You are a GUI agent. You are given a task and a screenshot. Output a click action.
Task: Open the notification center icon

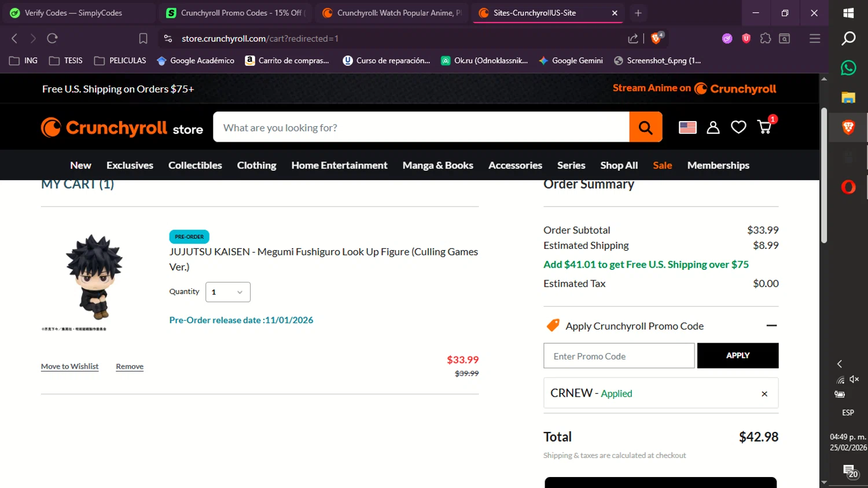point(849,471)
